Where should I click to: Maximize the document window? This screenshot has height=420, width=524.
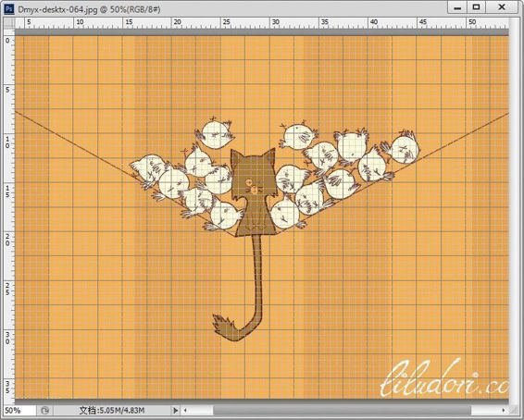(477, 7)
